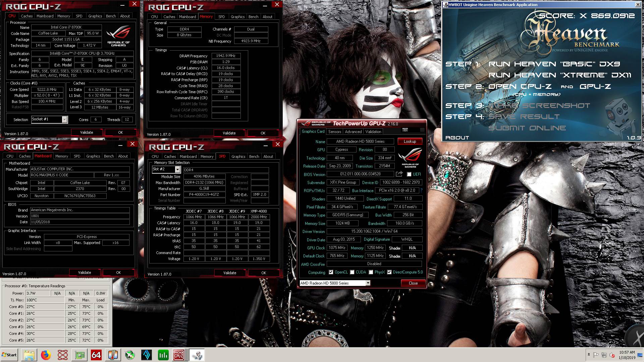Open the green bar chart taskbar icon
Viewport: 644px width, 362px height.
tap(163, 355)
